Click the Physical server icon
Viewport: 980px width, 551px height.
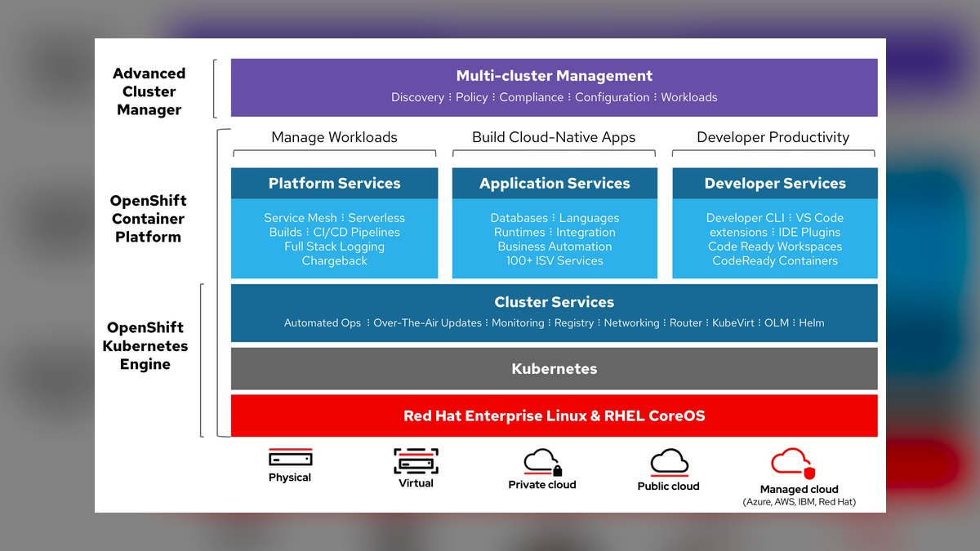click(290, 457)
